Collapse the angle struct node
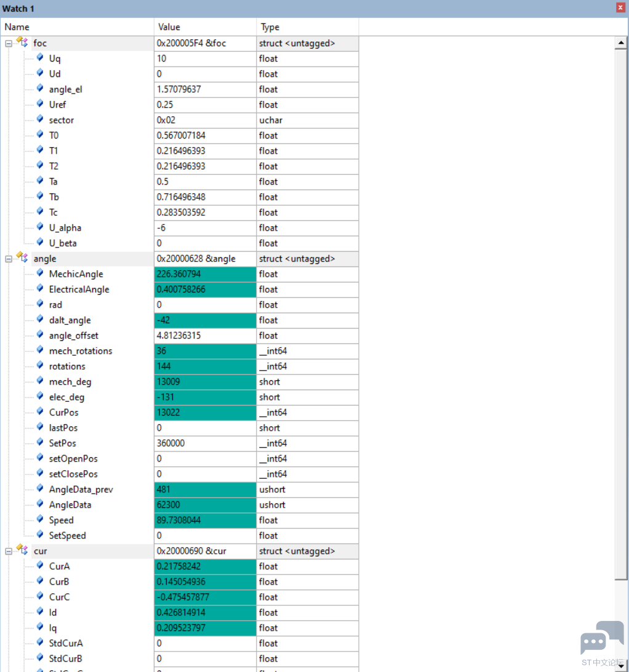This screenshot has height=672, width=629. pos(9,259)
